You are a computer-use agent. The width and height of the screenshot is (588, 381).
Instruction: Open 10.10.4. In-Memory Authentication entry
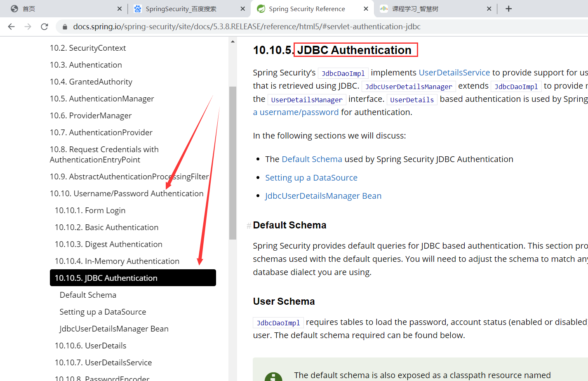[117, 261]
